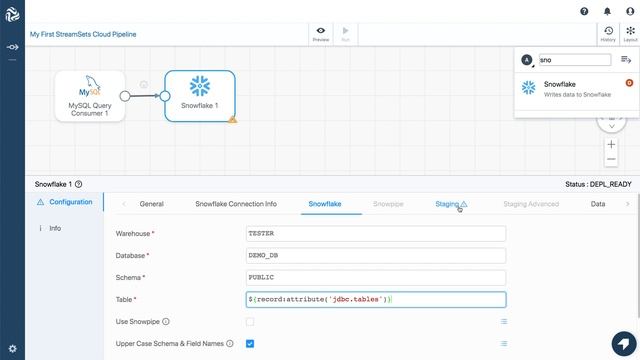The image size is (640, 360).
Task: Show info for Upper Case Schema & Field Names
Action: (x=230, y=344)
